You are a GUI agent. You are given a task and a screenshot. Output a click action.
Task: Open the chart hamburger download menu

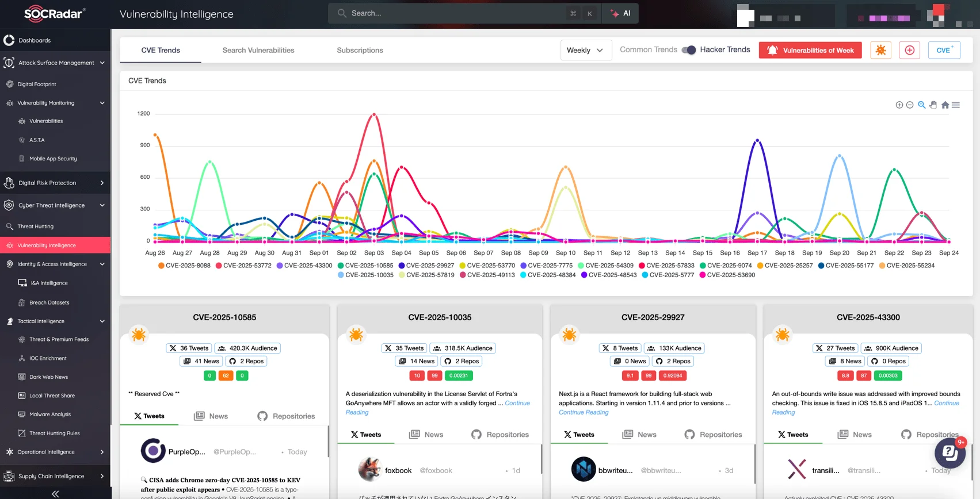point(956,105)
